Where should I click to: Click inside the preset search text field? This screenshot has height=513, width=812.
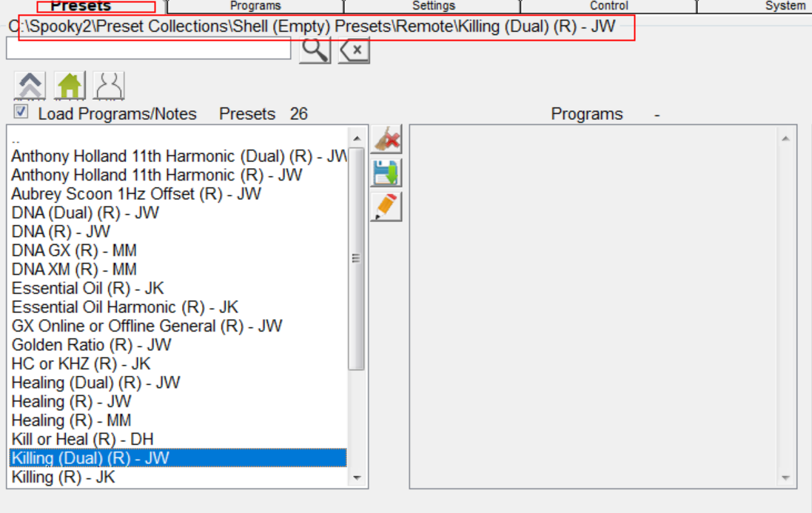click(148, 49)
